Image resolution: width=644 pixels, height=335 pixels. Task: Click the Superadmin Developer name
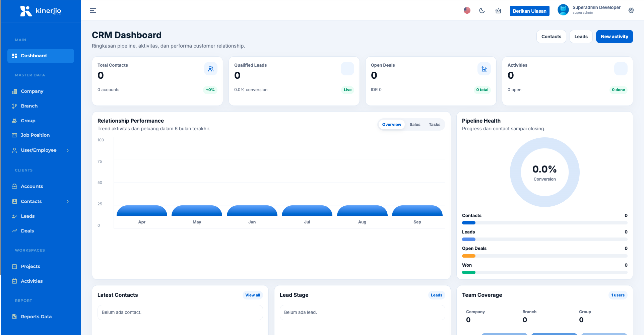[596, 7]
